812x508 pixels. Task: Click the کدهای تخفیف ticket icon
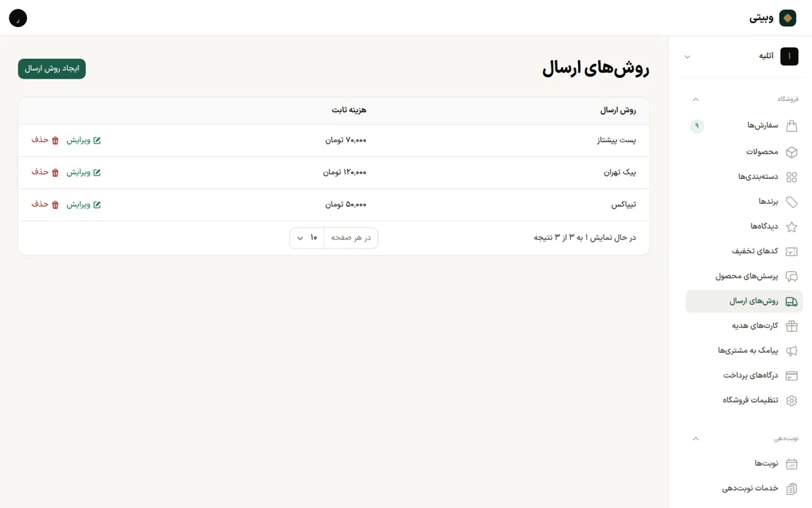click(791, 251)
